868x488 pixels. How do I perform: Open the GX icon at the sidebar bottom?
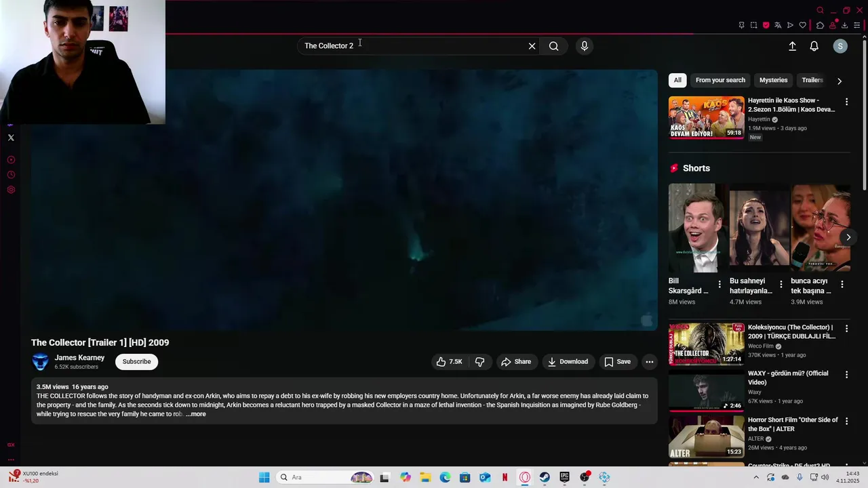pyautogui.click(x=11, y=445)
